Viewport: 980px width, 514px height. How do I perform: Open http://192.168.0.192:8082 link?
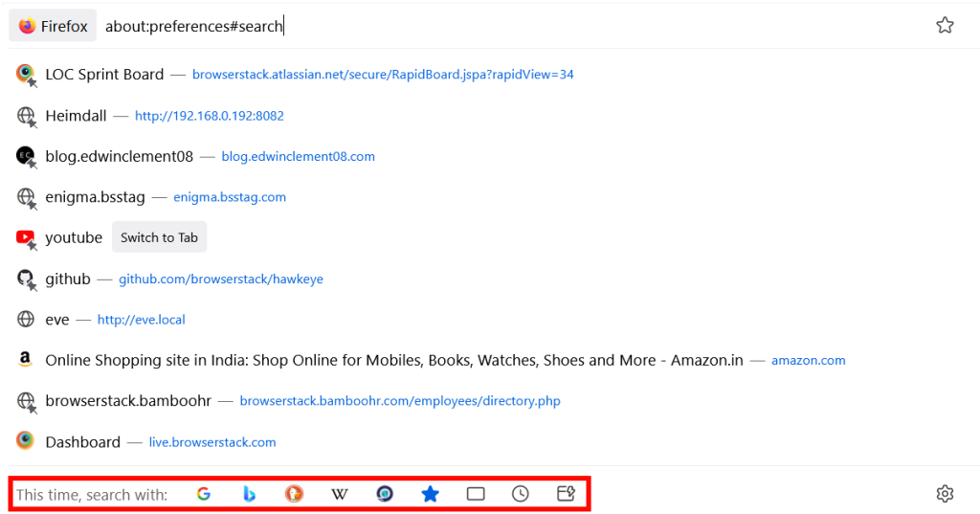pyautogui.click(x=210, y=116)
